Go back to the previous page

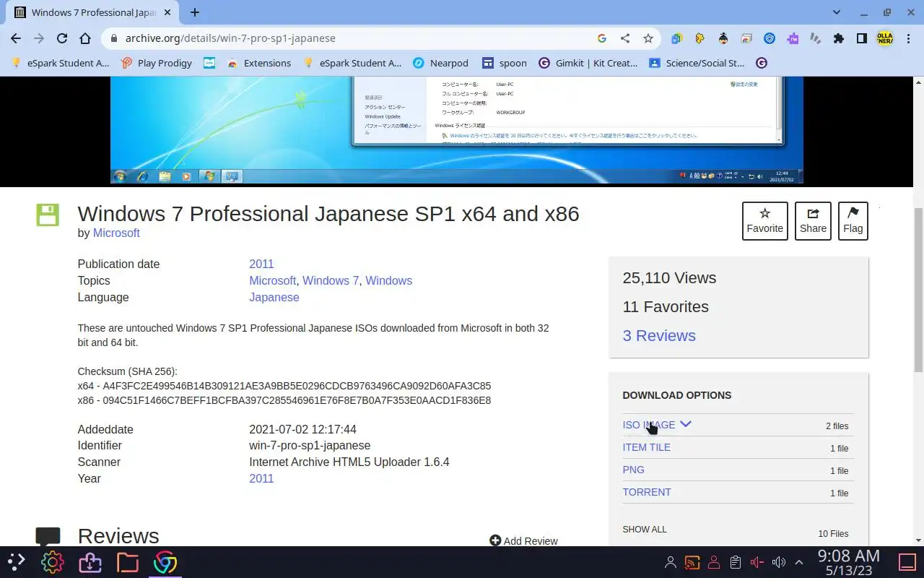point(16,38)
